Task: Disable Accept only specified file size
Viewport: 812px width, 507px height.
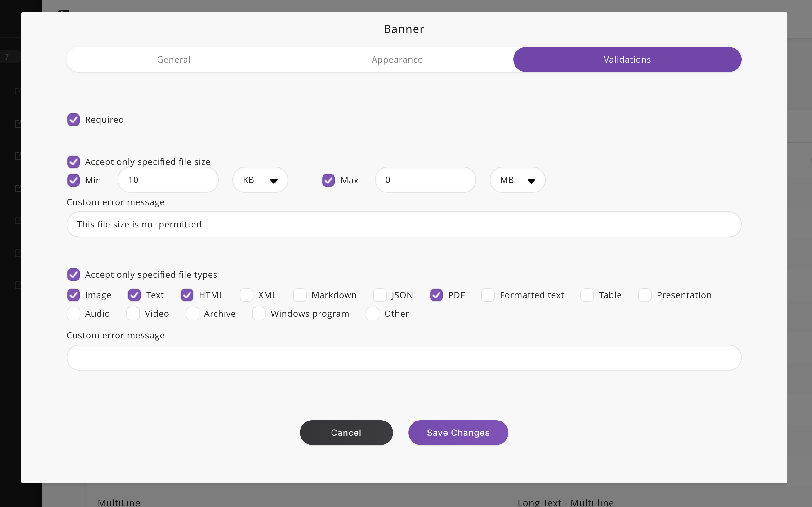Action: coord(73,161)
